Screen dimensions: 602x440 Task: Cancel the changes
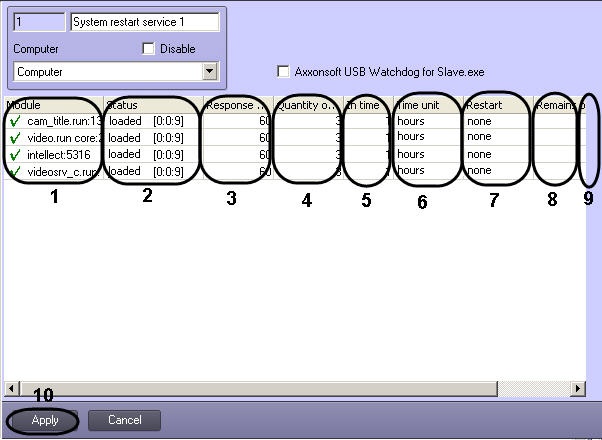coord(124,420)
